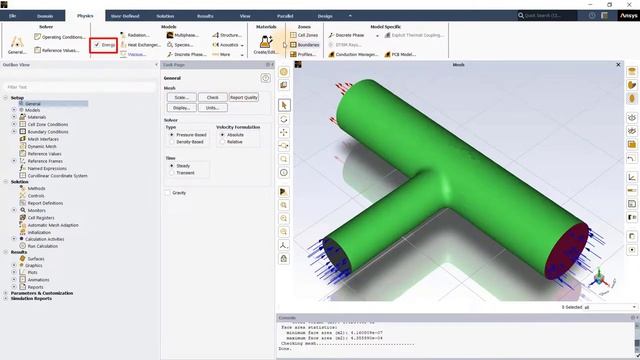Click the Scale... mesh button

[182, 98]
